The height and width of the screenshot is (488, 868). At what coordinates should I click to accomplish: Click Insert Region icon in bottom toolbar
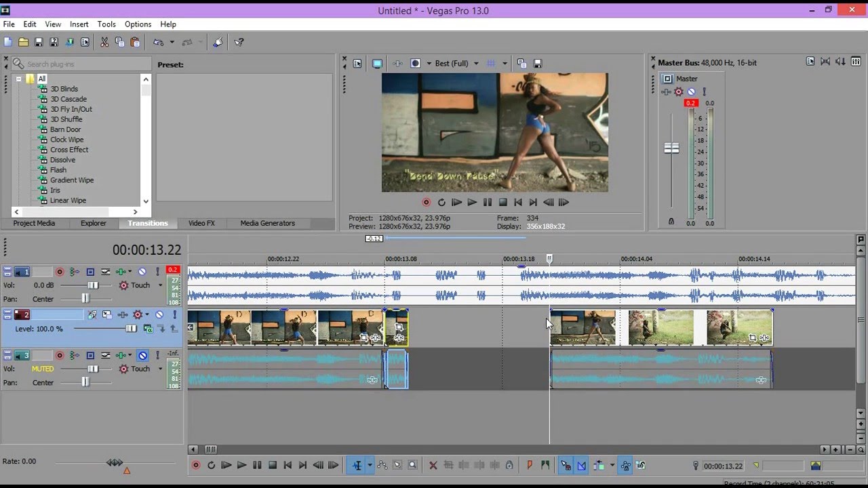pos(545,466)
